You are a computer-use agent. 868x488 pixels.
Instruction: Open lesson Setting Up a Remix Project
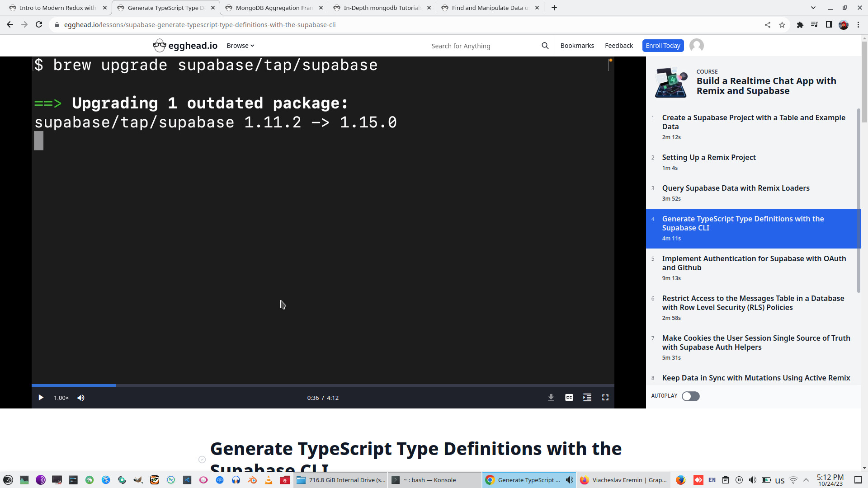click(x=709, y=157)
